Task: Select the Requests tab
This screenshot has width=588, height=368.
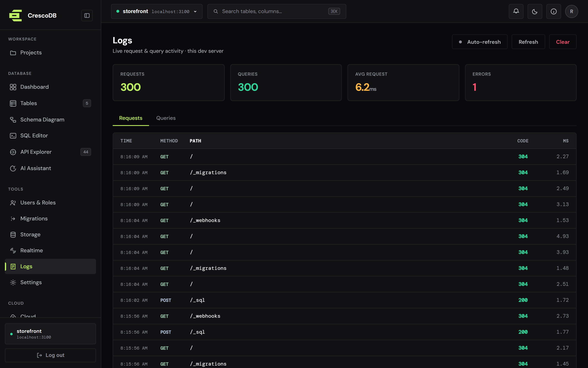Action: pos(131,118)
